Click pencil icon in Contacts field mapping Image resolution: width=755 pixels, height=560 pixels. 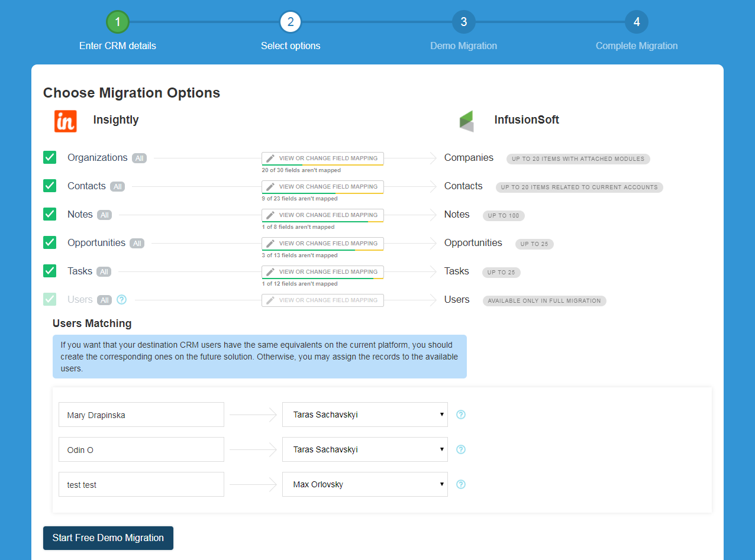tap(270, 187)
